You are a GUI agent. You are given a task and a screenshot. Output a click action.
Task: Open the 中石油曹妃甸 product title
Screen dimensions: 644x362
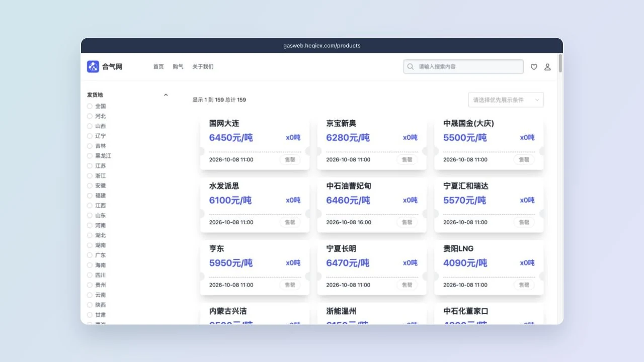click(x=349, y=186)
